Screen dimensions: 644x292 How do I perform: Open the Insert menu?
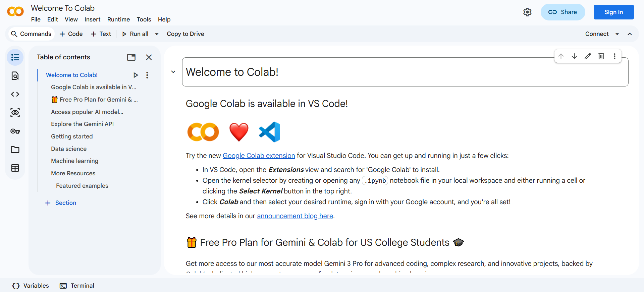point(92,19)
